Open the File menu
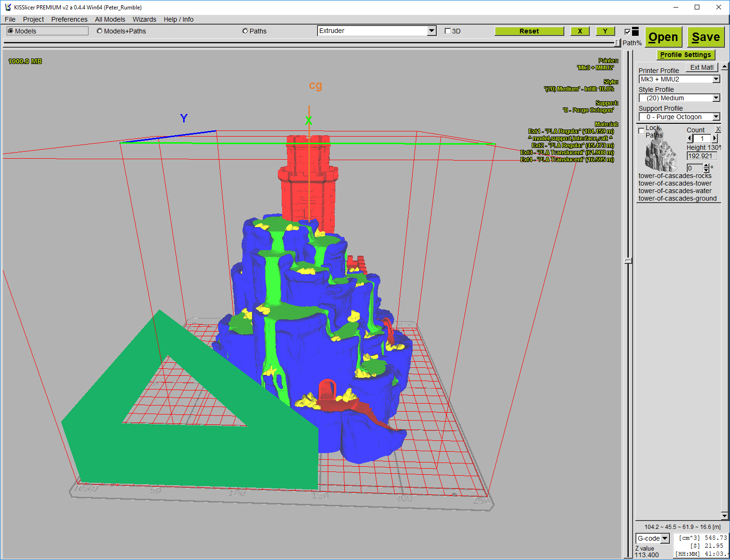The image size is (730, 560). (x=10, y=19)
